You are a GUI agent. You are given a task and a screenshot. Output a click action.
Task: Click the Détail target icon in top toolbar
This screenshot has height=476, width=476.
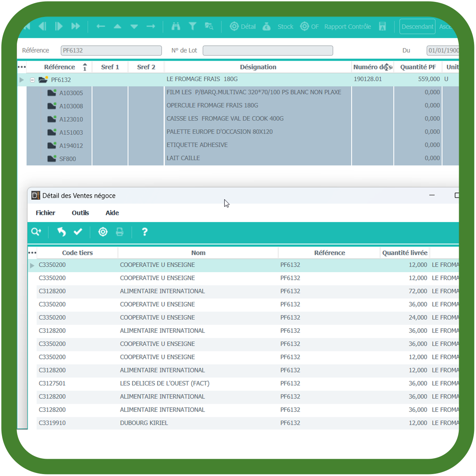click(x=234, y=26)
